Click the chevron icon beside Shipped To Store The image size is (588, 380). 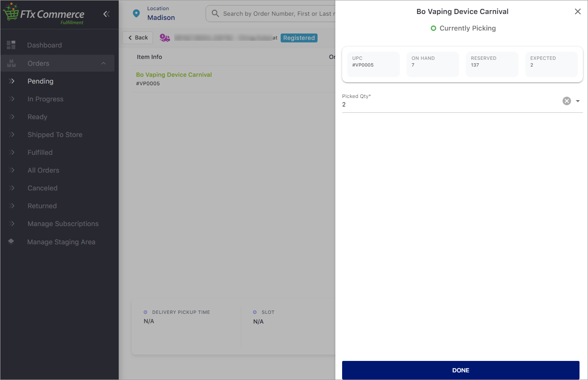pyautogui.click(x=12, y=134)
